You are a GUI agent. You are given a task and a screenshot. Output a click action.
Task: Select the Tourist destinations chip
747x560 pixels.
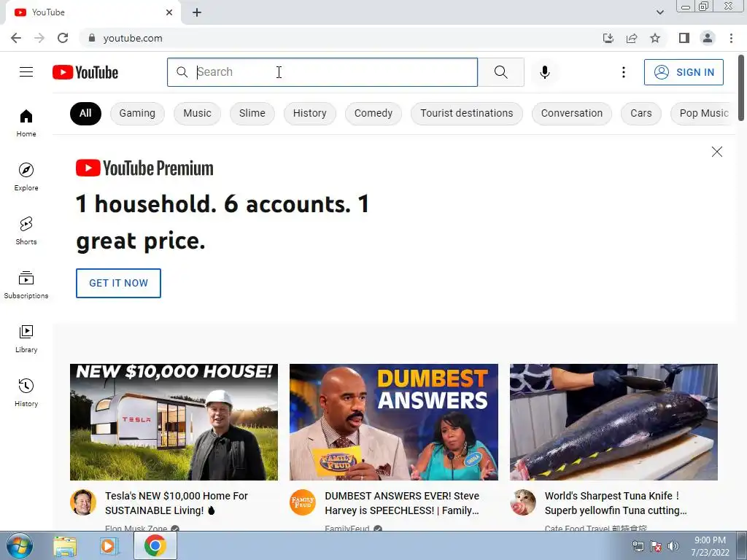tap(466, 113)
